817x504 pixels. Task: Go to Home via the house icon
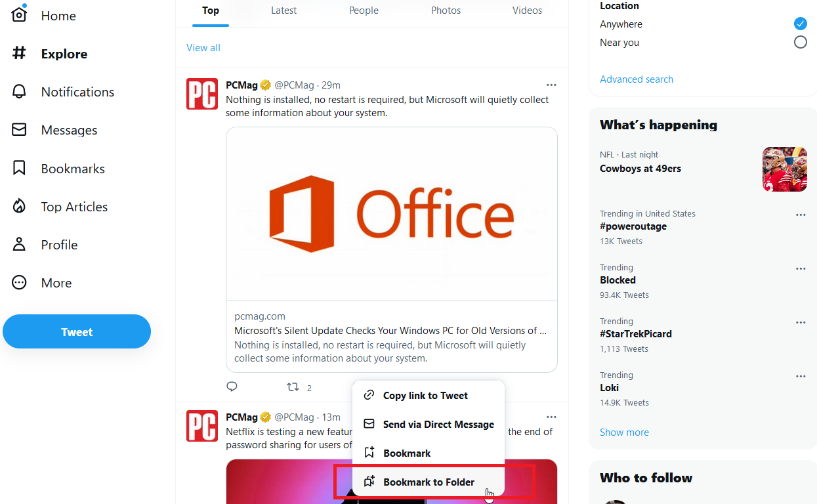coord(18,14)
